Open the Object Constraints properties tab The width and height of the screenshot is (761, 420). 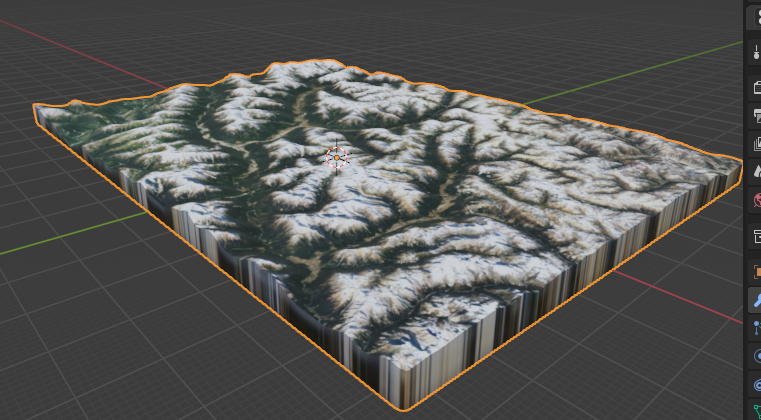[755, 384]
